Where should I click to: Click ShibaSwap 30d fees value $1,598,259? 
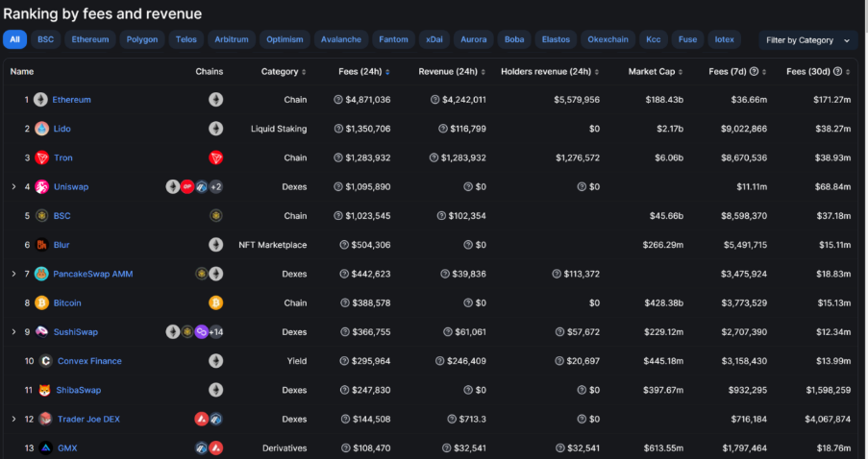829,390
